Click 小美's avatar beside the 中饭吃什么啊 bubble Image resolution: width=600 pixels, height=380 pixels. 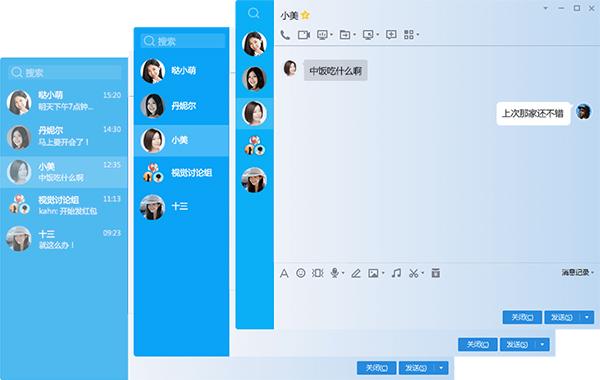[290, 68]
